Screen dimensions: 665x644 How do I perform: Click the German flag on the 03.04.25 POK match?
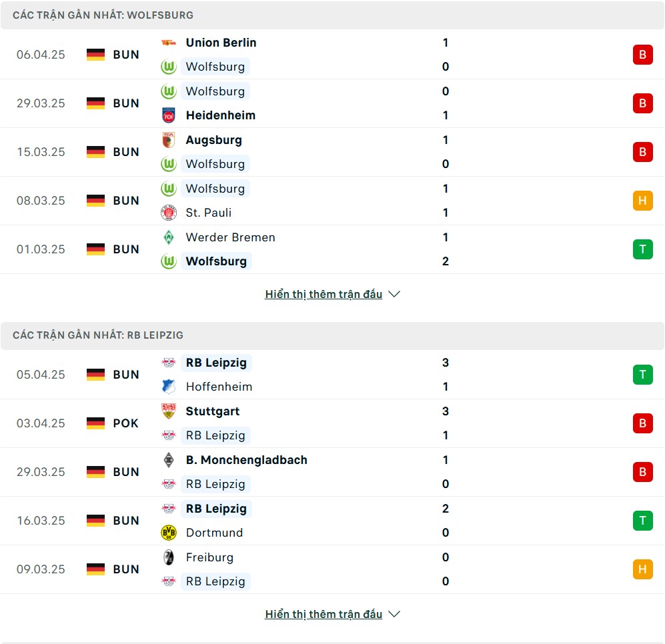[95, 423]
